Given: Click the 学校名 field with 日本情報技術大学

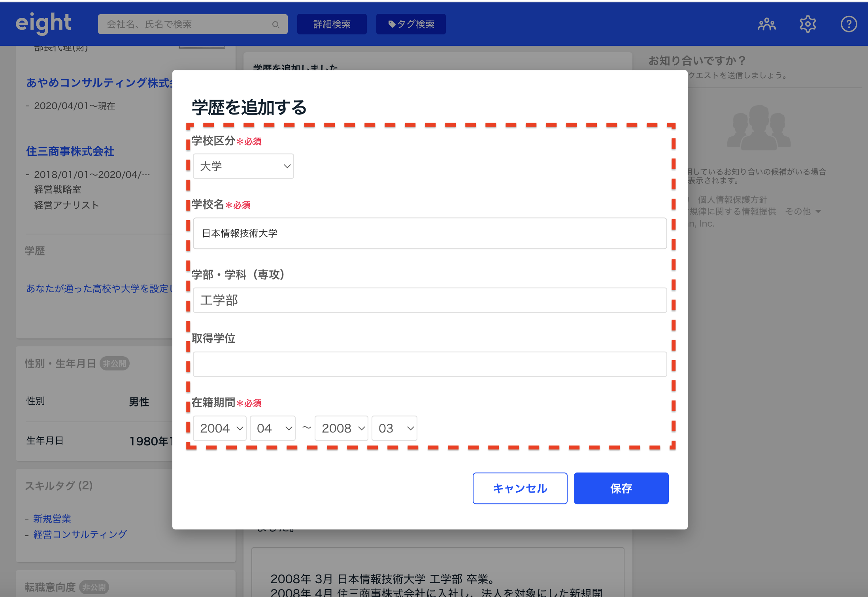Looking at the screenshot, I should 430,233.
